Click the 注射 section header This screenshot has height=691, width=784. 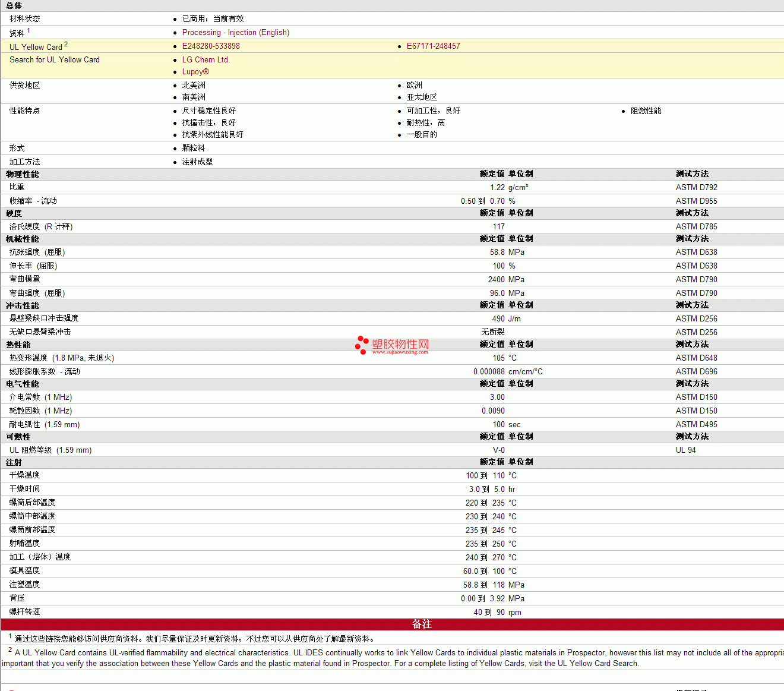click(14, 463)
